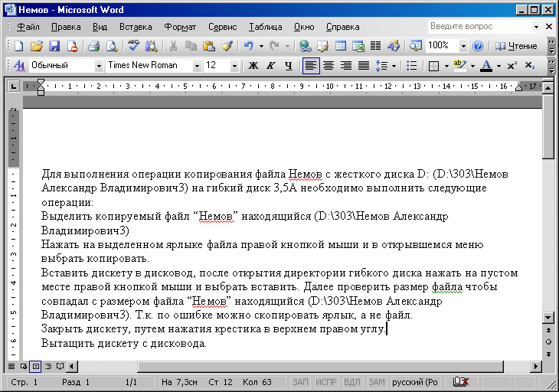The width and height of the screenshot is (559, 392).
Task: Cut selection with scissors icon
Action: click(x=173, y=46)
